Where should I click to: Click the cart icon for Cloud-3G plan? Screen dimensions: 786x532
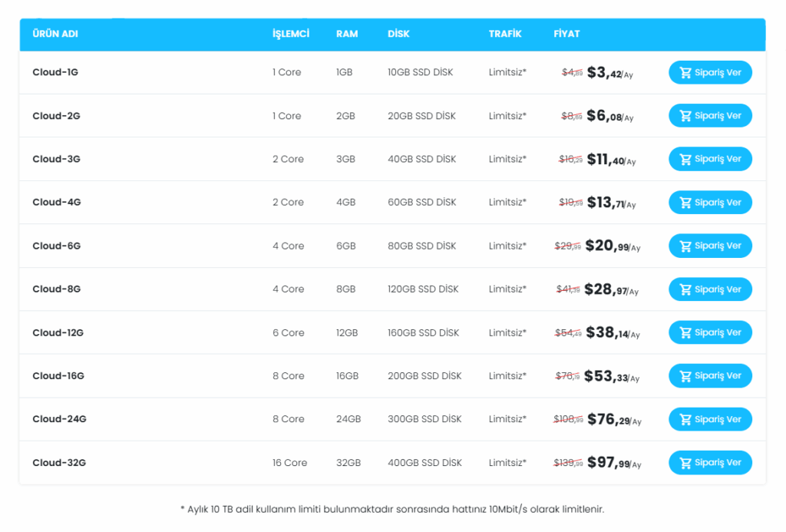pos(685,159)
